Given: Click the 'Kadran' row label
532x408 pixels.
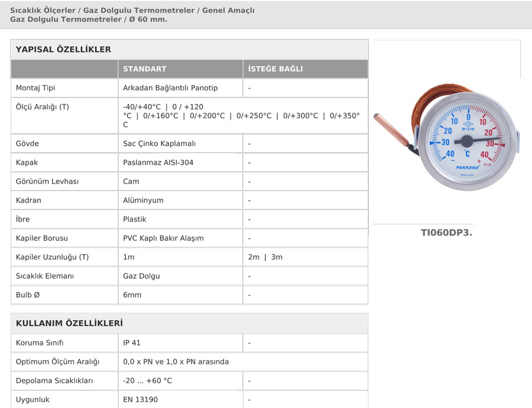Looking at the screenshot, I should (x=28, y=200).
